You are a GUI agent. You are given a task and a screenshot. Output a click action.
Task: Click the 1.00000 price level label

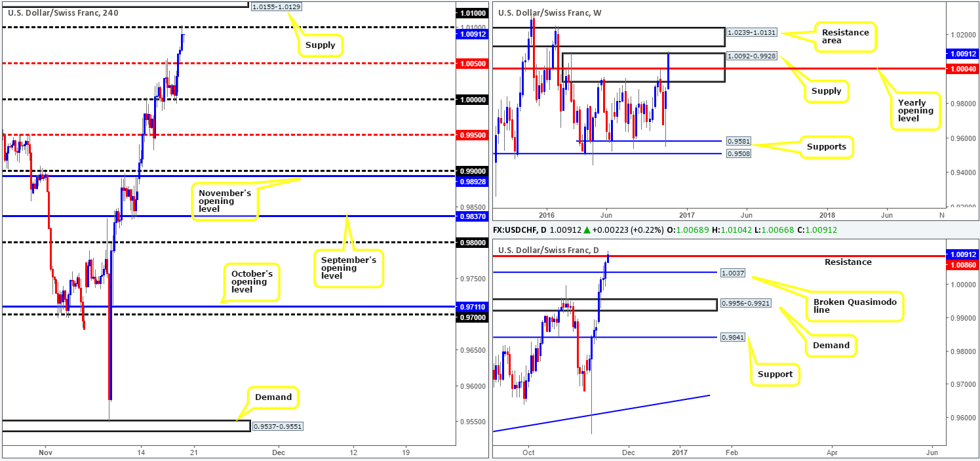point(473,100)
